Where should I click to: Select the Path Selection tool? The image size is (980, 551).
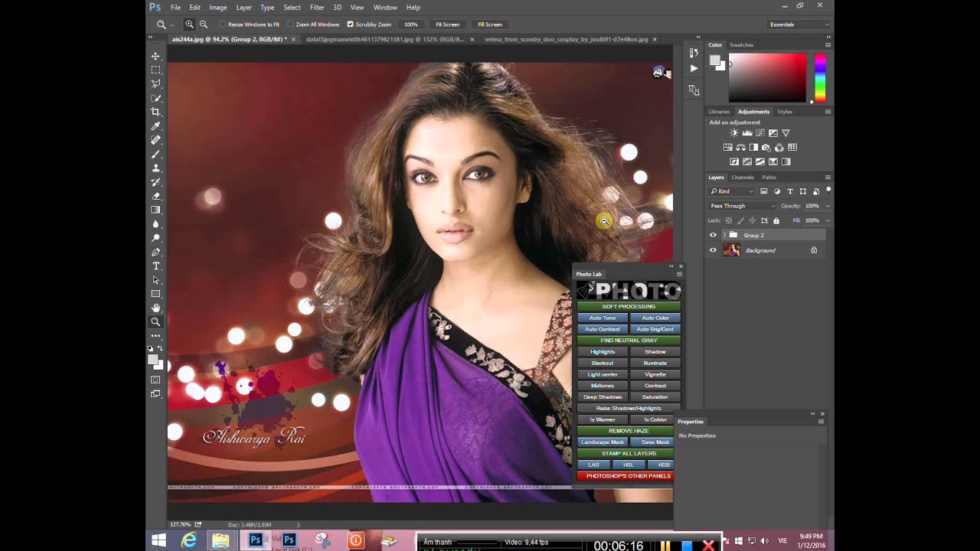(x=155, y=280)
